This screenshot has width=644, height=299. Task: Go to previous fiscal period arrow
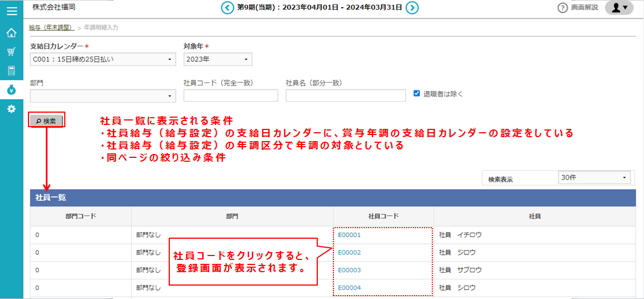pos(227,7)
